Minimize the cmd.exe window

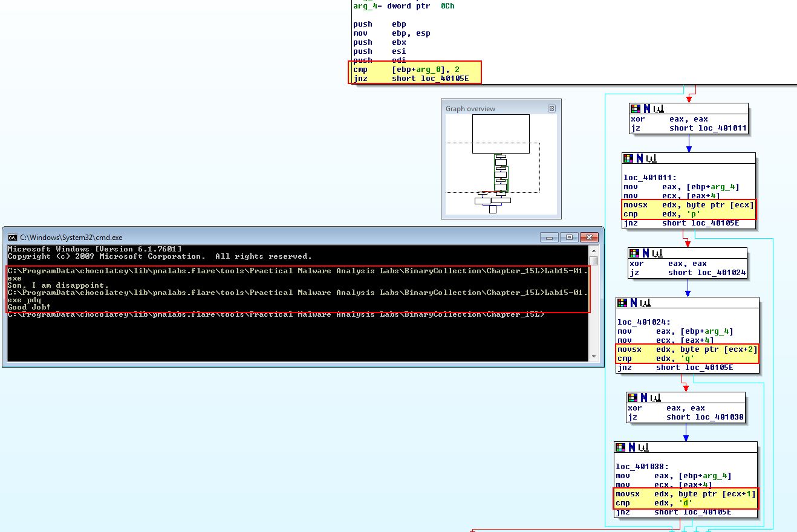(550, 237)
